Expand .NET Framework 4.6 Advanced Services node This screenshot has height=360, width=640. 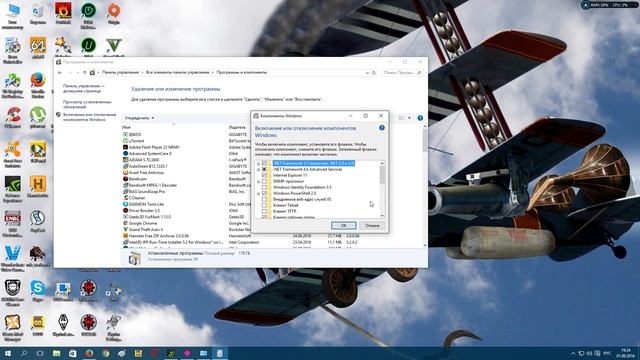tap(258, 169)
